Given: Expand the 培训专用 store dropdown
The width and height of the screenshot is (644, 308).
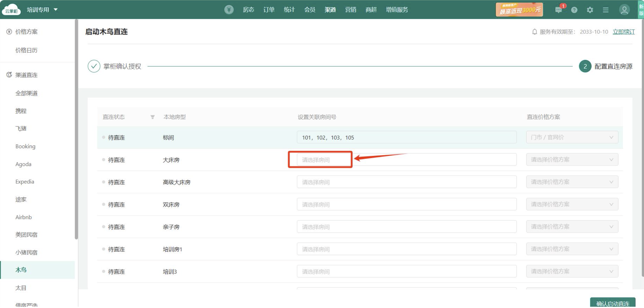Looking at the screenshot, I should 42,10.
